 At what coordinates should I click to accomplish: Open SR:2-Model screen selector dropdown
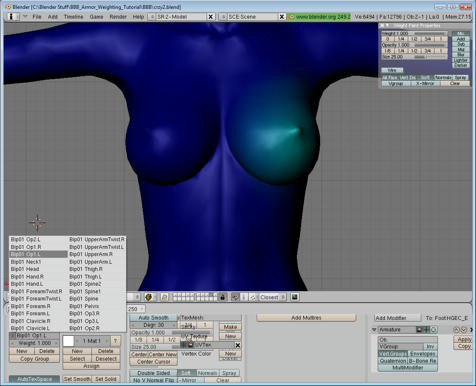coord(152,17)
